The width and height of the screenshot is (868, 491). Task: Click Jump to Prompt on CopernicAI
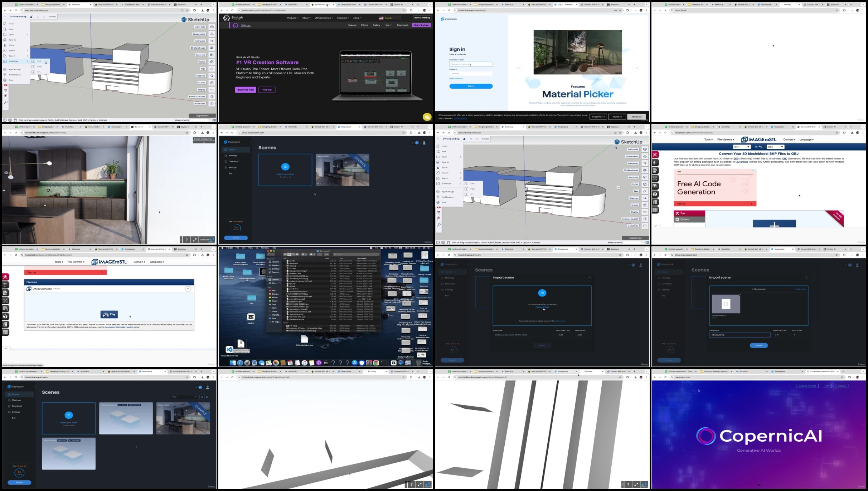click(807, 386)
